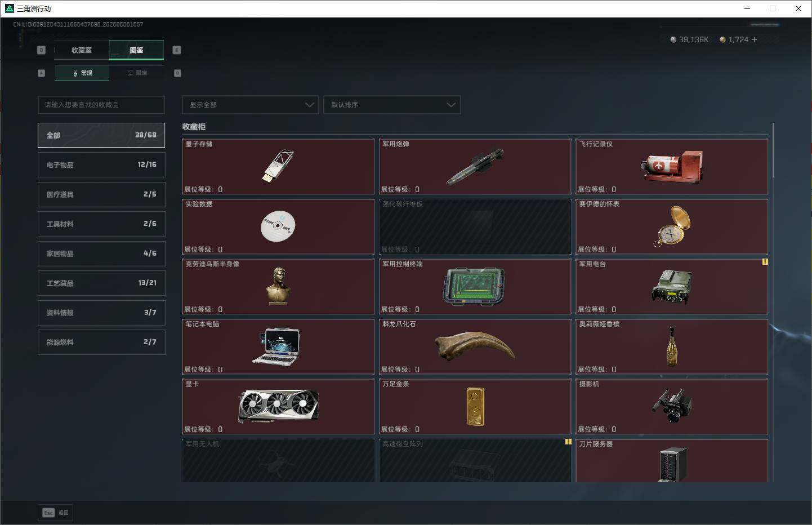Switch to the 常规 sub-tab
The height and width of the screenshot is (525, 812).
tap(82, 73)
